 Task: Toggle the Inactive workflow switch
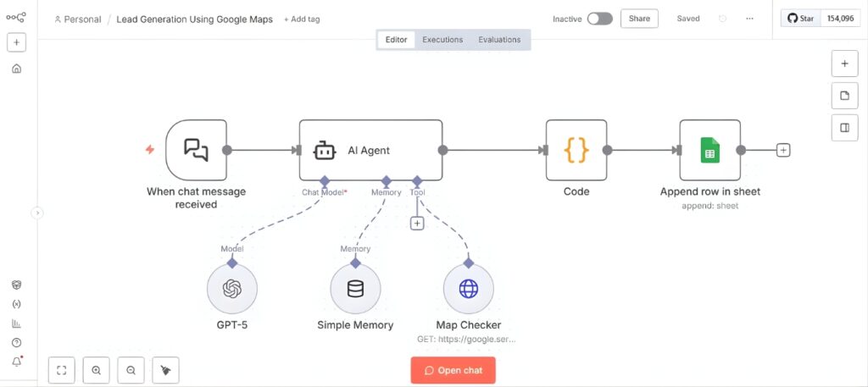(599, 19)
